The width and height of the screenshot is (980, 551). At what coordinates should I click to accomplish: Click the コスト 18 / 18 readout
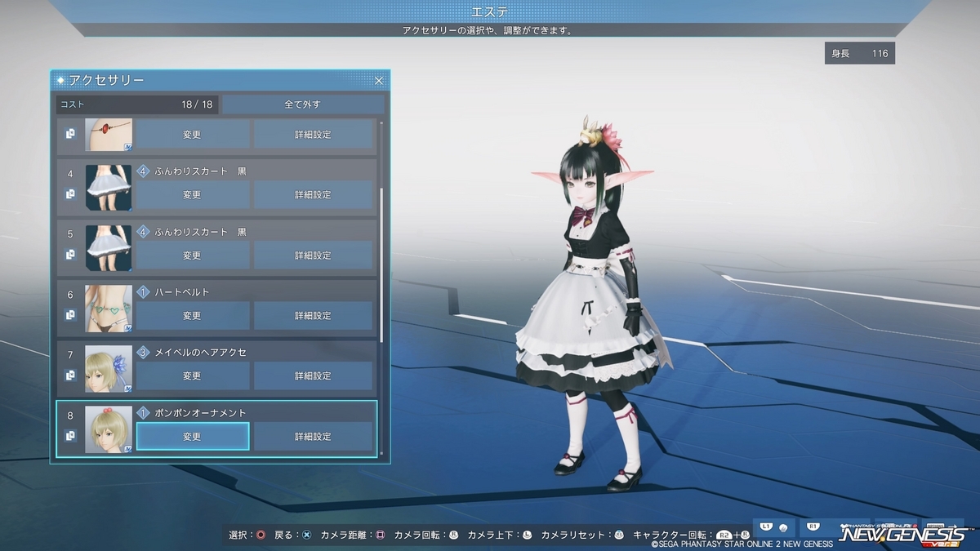pyautogui.click(x=136, y=104)
